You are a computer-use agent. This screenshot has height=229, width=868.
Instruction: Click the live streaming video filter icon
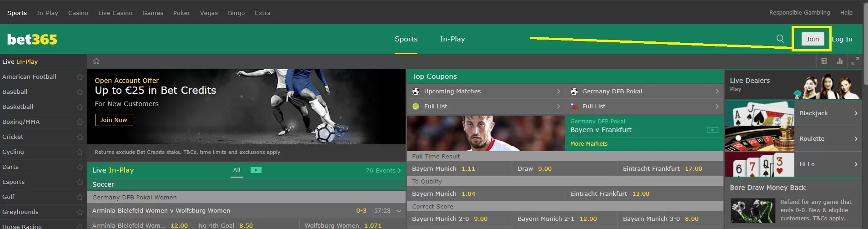coord(256,170)
